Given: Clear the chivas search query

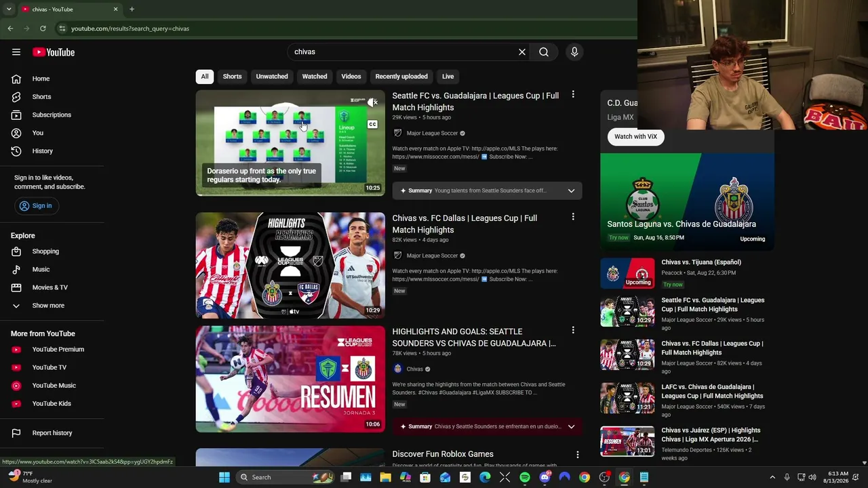Looking at the screenshot, I should click(x=522, y=52).
